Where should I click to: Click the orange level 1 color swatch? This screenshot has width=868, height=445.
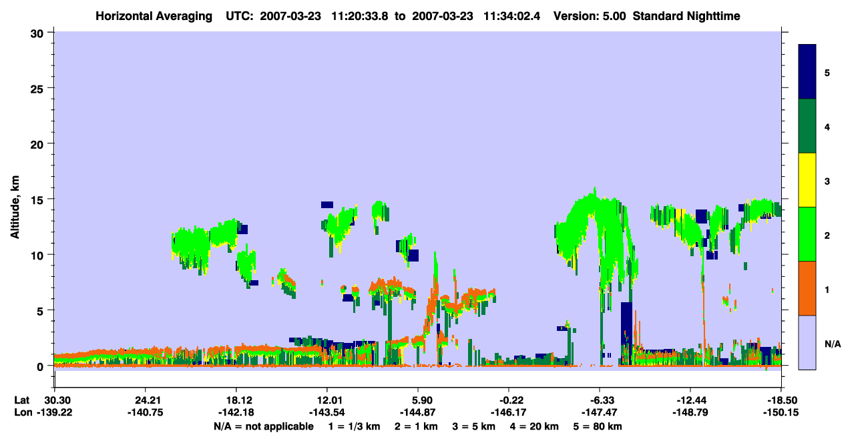click(x=807, y=288)
